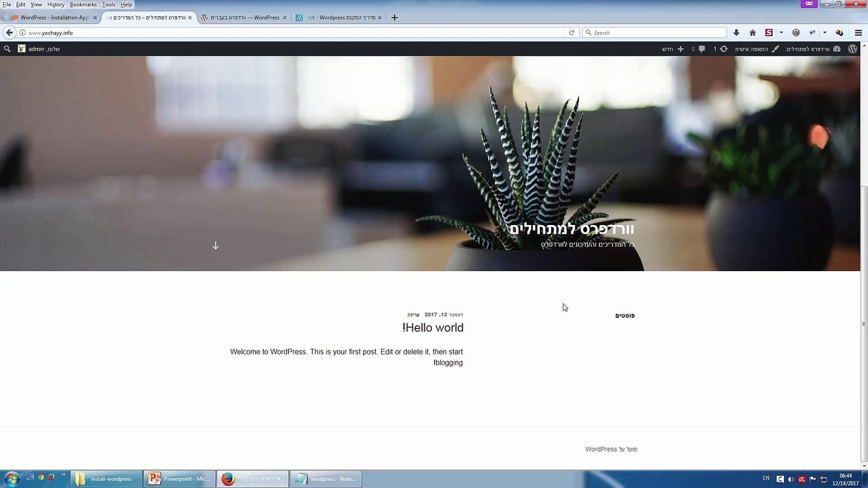Click the admin avatar thumbnail

pos(22,49)
